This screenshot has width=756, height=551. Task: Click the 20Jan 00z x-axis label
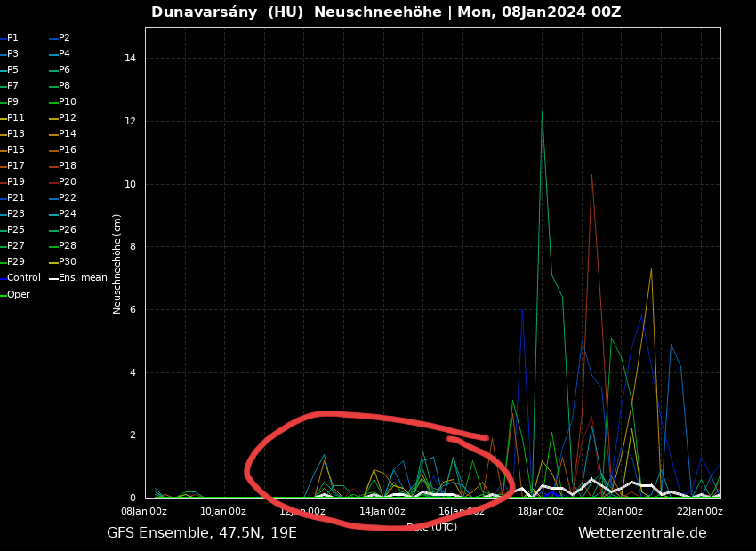point(620,511)
